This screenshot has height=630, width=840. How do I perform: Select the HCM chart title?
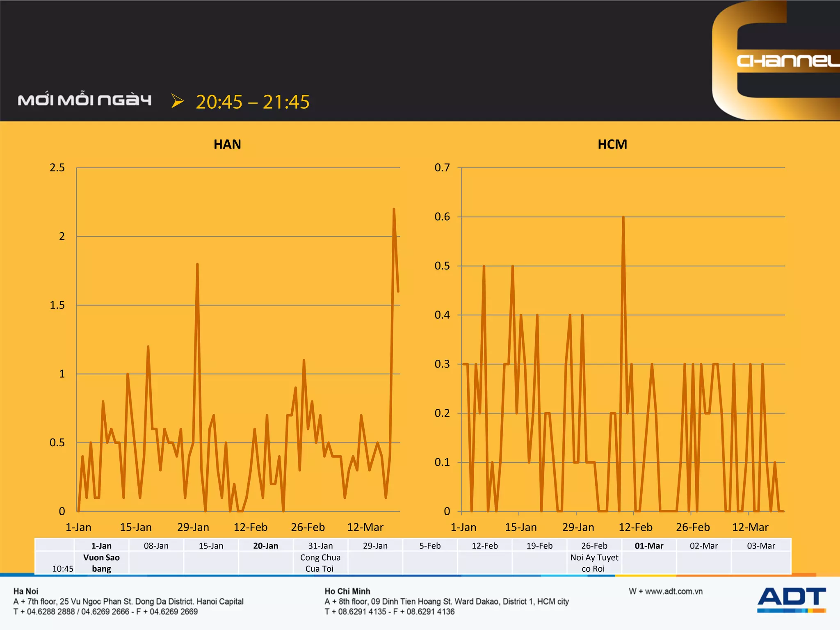pos(612,144)
